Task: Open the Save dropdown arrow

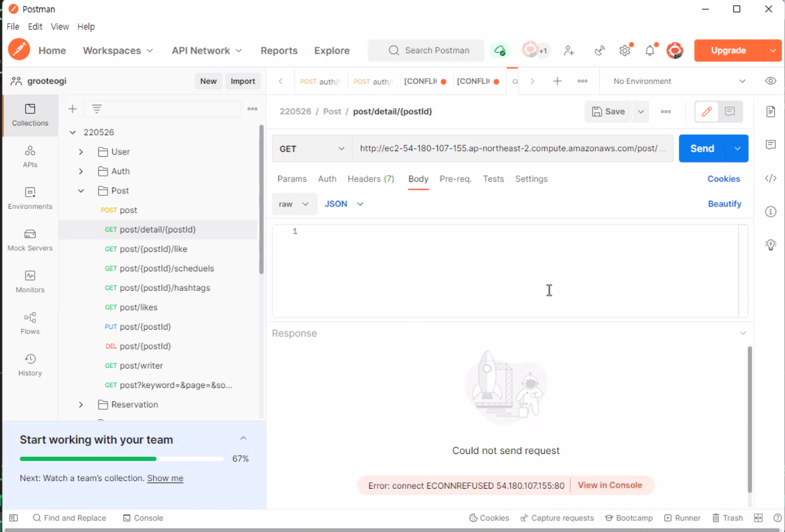Action: pos(641,112)
